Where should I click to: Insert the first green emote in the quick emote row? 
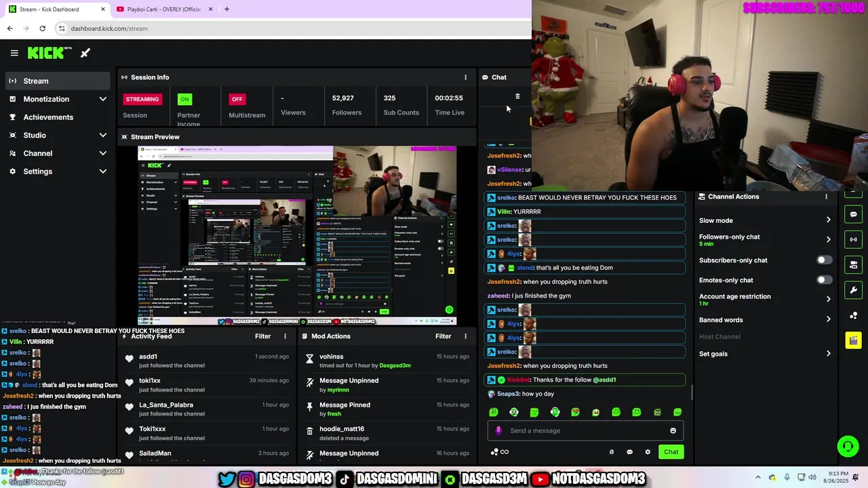(494, 412)
